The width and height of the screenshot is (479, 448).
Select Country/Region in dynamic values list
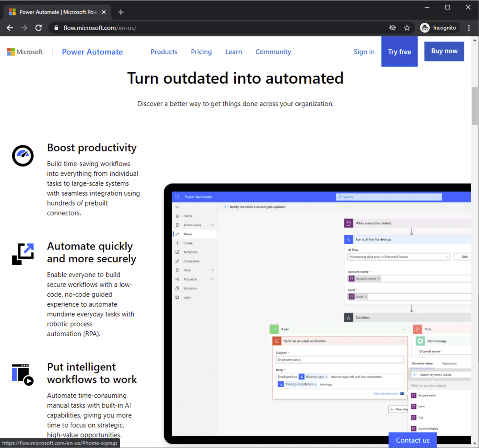click(x=440, y=429)
